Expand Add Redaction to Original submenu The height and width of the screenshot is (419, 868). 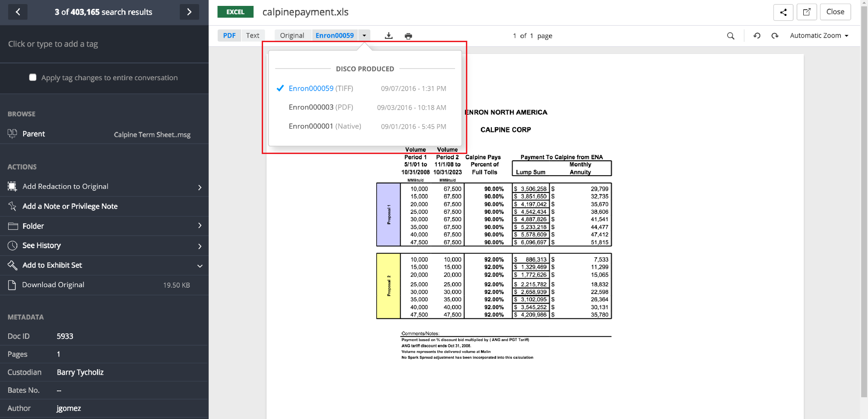coord(200,187)
